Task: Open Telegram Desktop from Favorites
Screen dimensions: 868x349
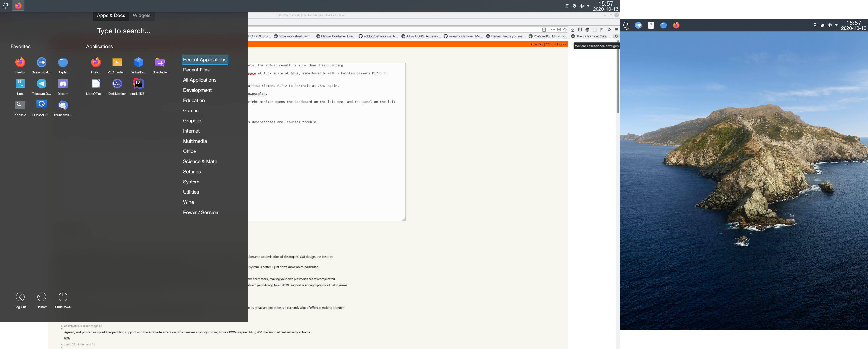Action: point(41,87)
